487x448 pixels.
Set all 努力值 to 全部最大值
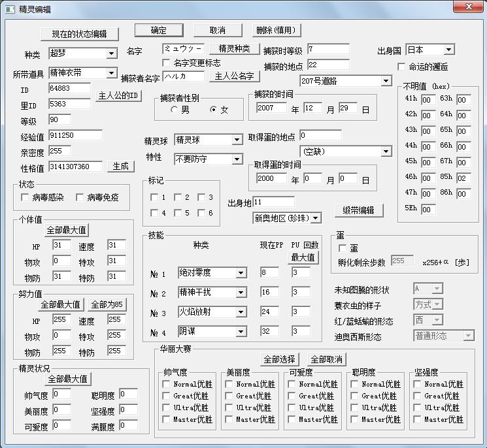point(61,305)
